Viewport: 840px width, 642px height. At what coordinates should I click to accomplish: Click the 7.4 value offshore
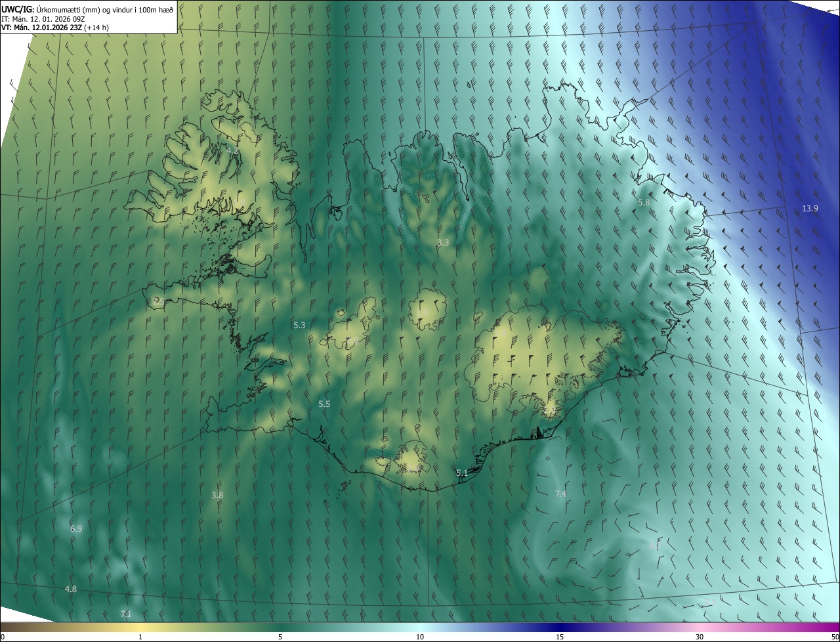point(560,494)
